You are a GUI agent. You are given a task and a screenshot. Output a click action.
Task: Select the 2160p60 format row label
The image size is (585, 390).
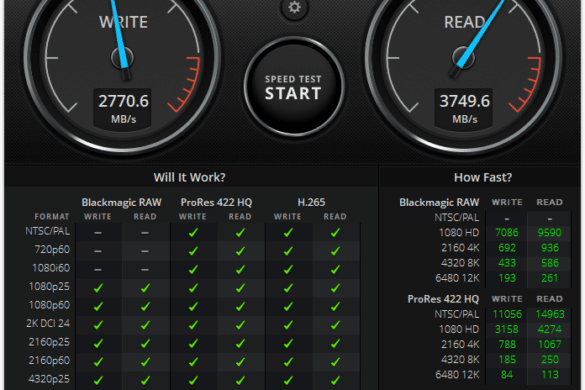click(49, 360)
